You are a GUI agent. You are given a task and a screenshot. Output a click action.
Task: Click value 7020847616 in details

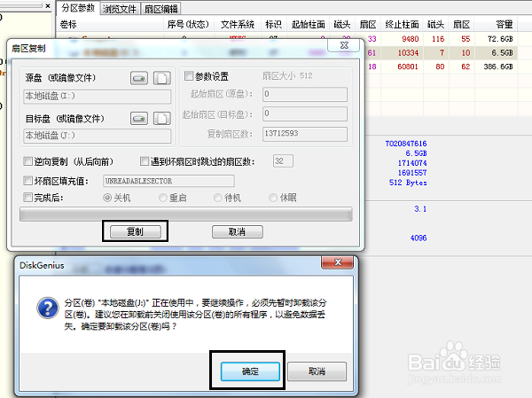click(406, 144)
